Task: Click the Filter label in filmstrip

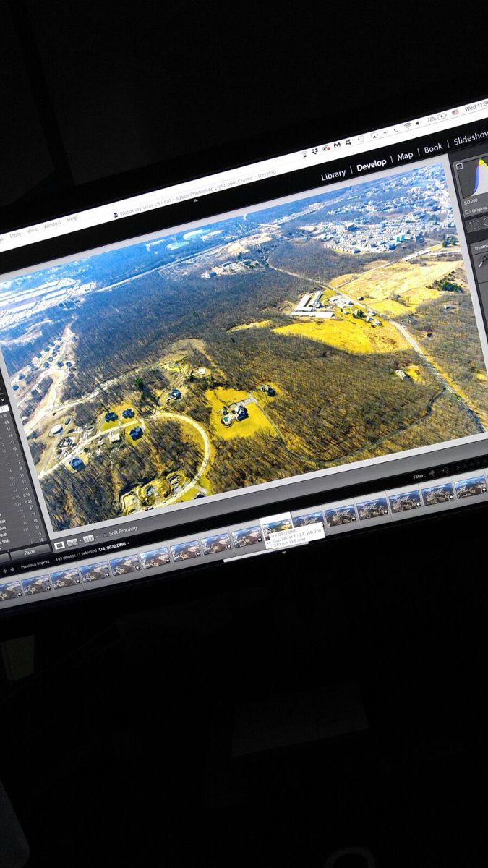Action: pos(418,477)
